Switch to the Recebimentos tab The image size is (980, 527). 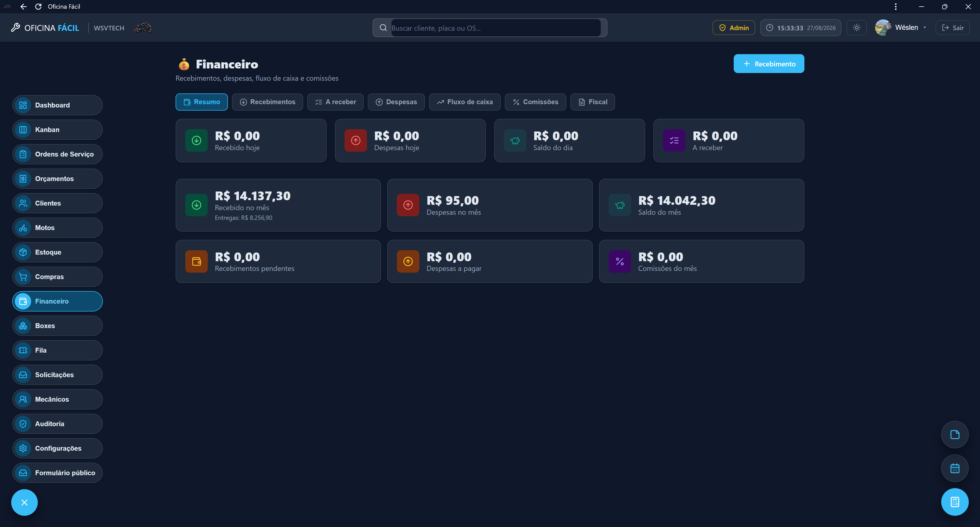pos(267,102)
